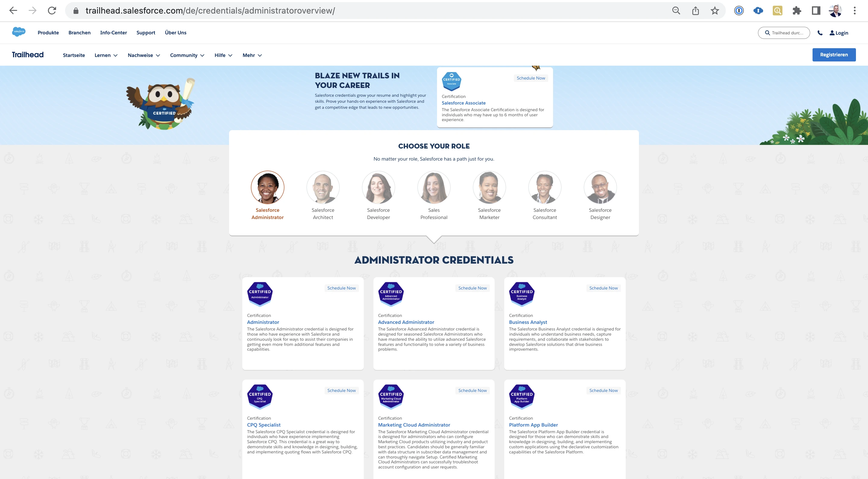Schedule Now for Platform App Builder
The width and height of the screenshot is (868, 479).
(603, 390)
